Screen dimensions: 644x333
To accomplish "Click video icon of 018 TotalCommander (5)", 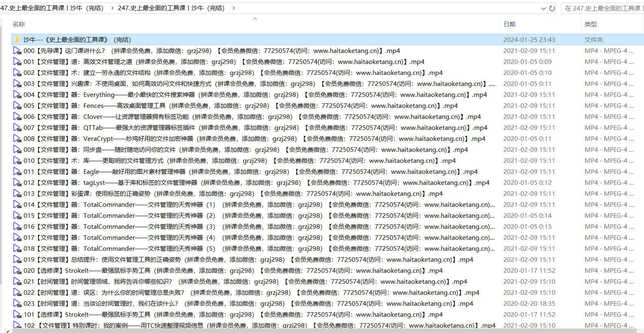I will pyautogui.click(x=17, y=248).
